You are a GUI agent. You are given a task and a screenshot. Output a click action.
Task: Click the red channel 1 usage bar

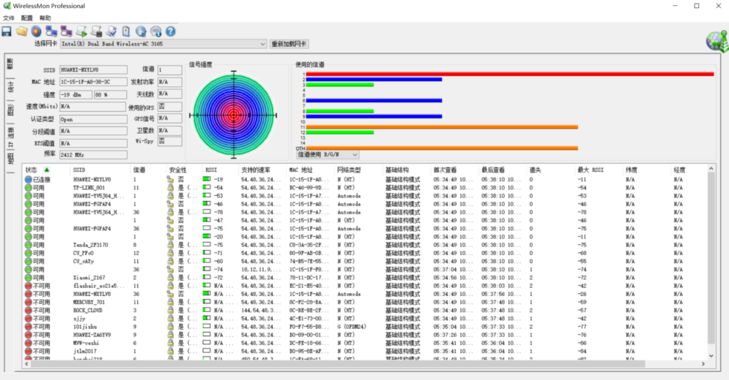[x=510, y=74]
